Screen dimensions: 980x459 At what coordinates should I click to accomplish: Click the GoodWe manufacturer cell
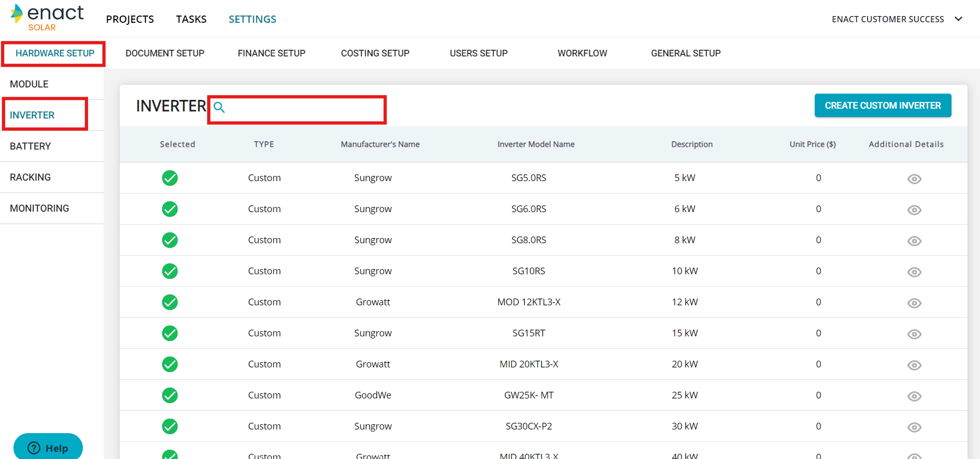point(373,395)
